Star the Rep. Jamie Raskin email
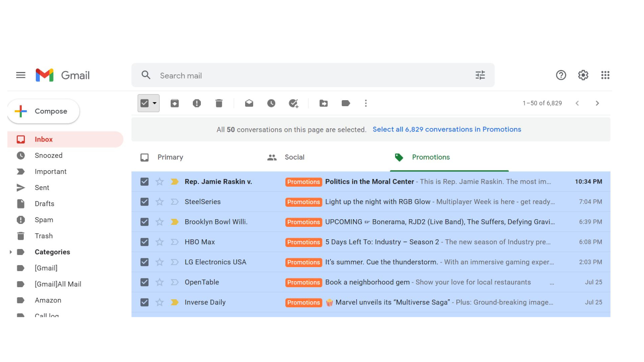 point(160,182)
